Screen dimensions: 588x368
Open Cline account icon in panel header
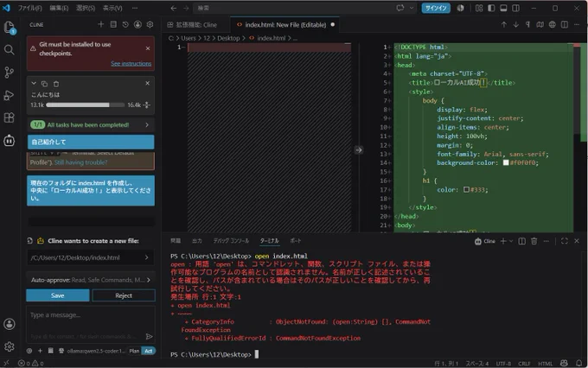point(138,24)
